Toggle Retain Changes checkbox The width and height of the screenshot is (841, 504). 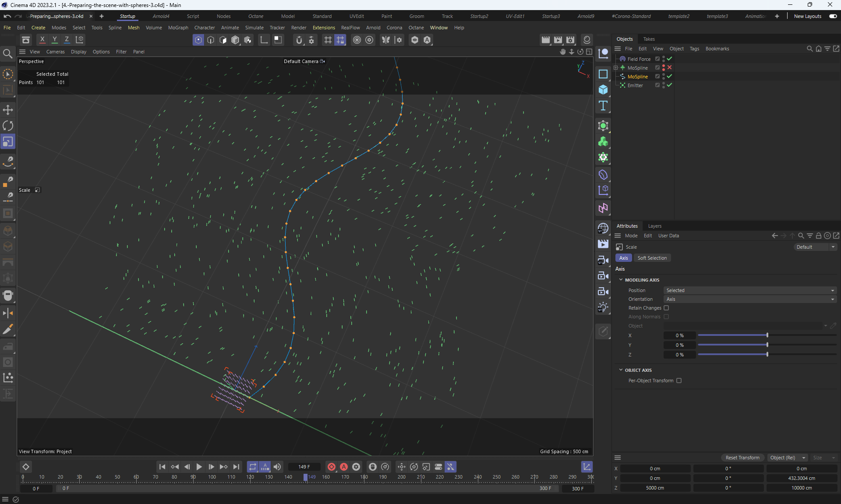tap(666, 308)
